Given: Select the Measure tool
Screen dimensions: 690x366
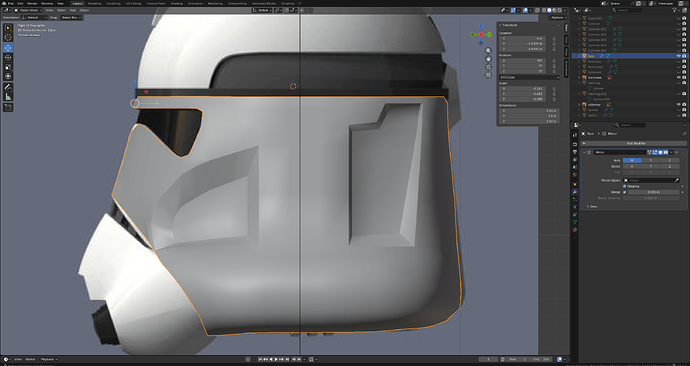Looking at the screenshot, I should (8, 97).
